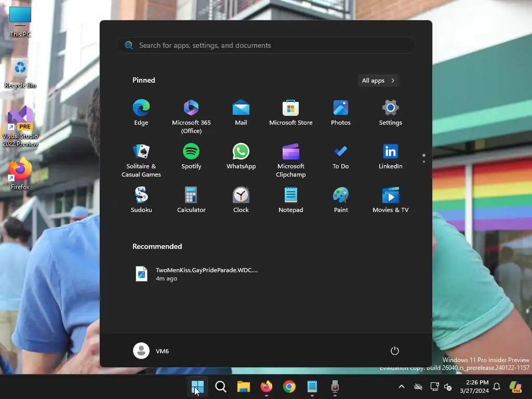532x399 pixels.
Task: Open the clock and date flyout
Action: click(x=474, y=387)
